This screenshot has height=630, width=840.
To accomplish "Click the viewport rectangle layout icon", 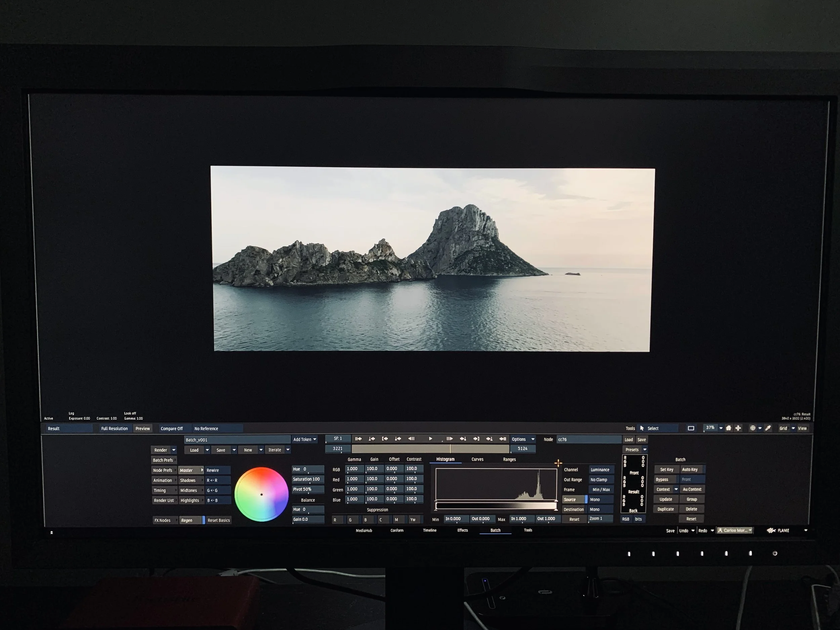I will coord(691,428).
